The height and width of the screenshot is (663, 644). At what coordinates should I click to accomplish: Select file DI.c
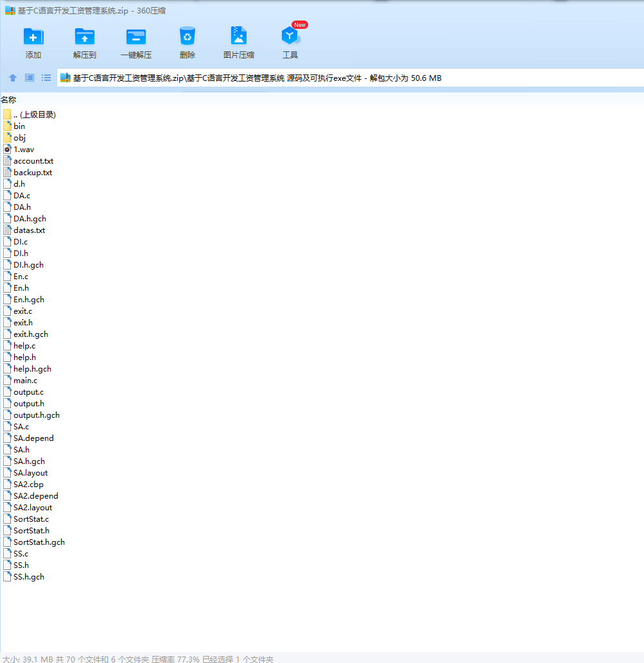[x=15, y=241]
